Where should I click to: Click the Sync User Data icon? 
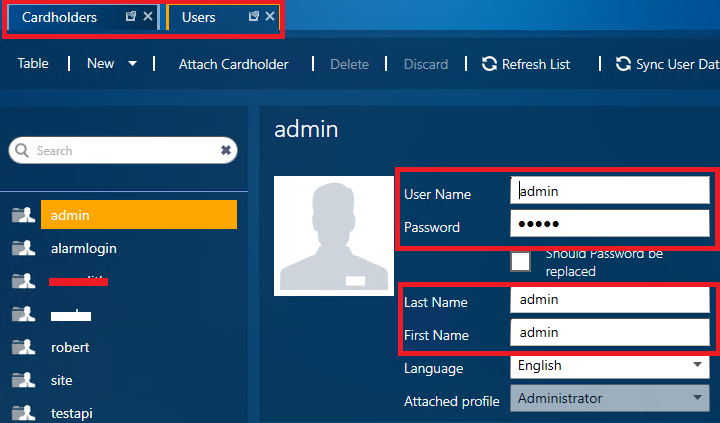[x=623, y=64]
